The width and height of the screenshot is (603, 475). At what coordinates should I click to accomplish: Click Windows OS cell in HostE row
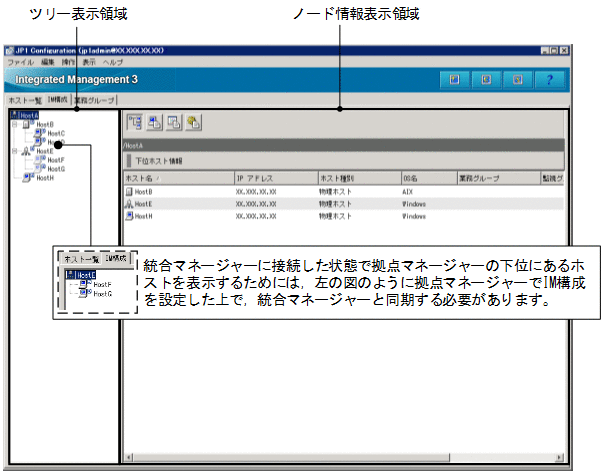[414, 204]
